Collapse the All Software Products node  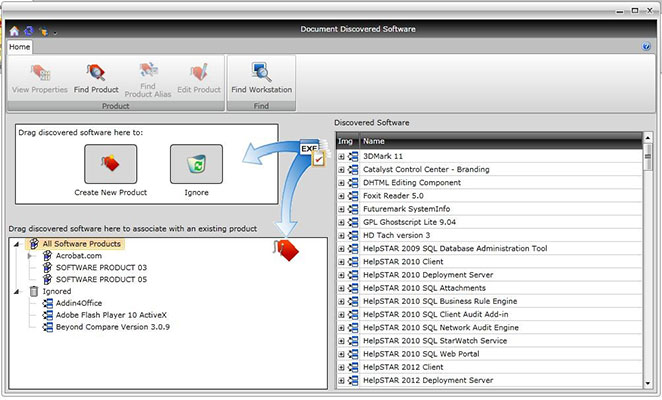point(16,244)
